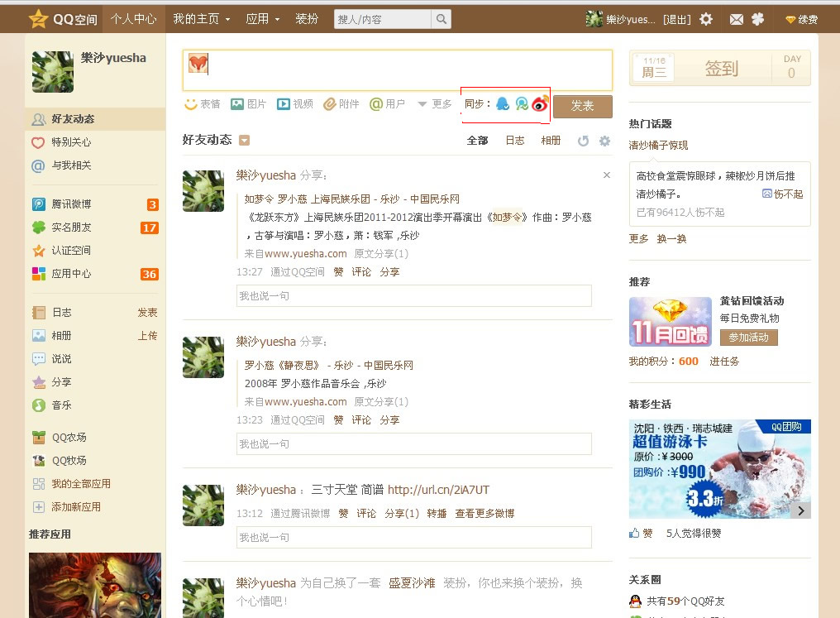Viewport: 840px width, 618px height.
Task: Click 换一换 under hot topics
Action: [x=672, y=238]
